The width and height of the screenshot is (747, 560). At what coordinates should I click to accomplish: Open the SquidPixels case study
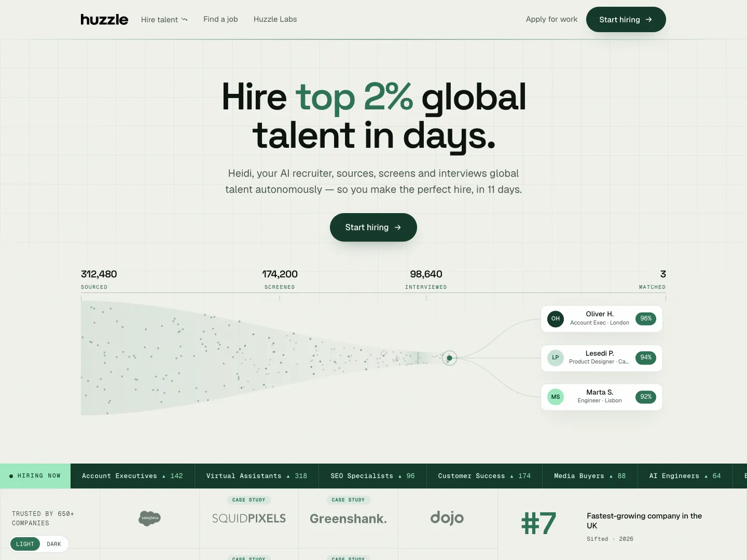249,518
